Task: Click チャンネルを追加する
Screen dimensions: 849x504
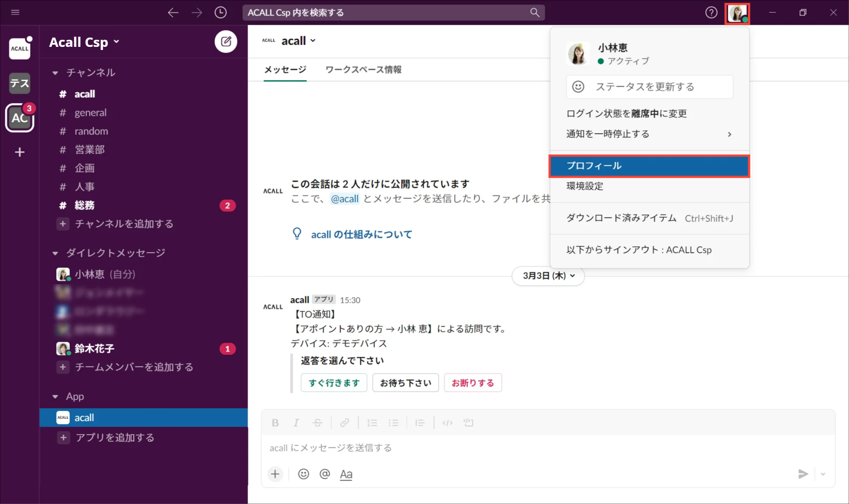Action: click(x=124, y=224)
